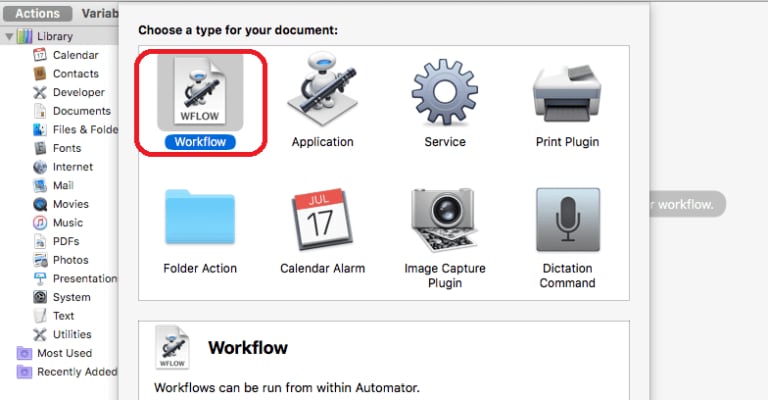Open the Calendar library category
This screenshot has height=400, width=768.
pos(75,55)
